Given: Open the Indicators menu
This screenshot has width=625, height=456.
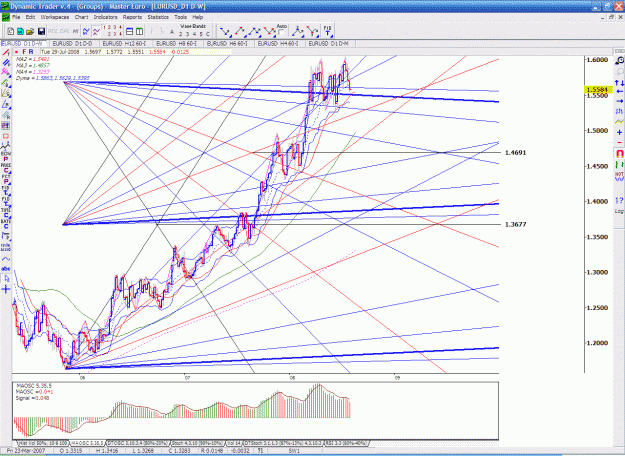Looking at the screenshot, I should click(105, 17).
